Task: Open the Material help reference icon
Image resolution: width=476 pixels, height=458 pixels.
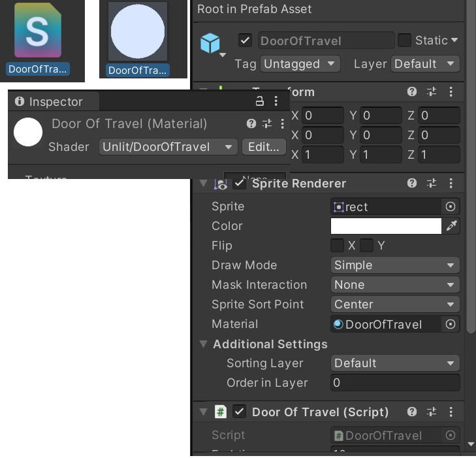Action: coord(251,124)
